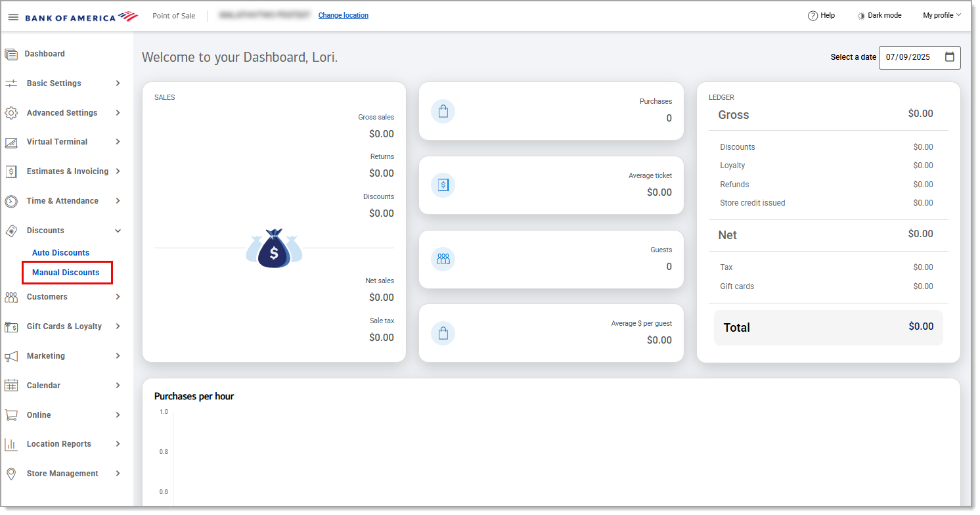Click the Purchases card shopping bag icon
Screen dimensions: 980x515
click(x=443, y=111)
